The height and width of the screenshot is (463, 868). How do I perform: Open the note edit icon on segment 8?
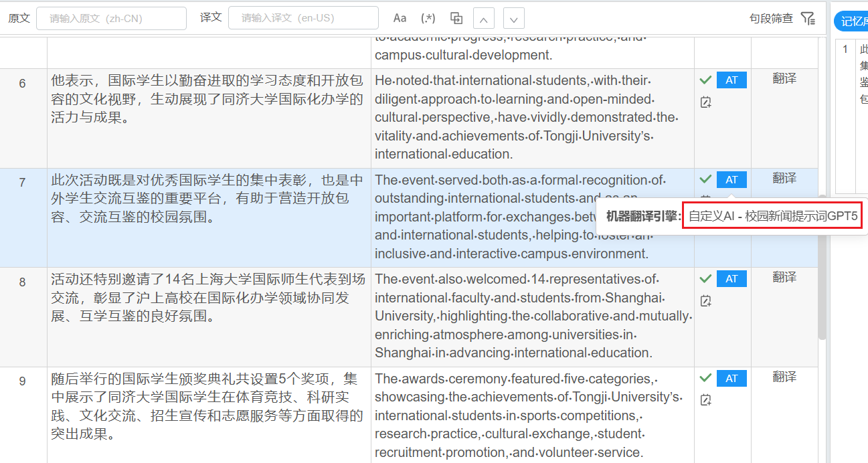(705, 301)
